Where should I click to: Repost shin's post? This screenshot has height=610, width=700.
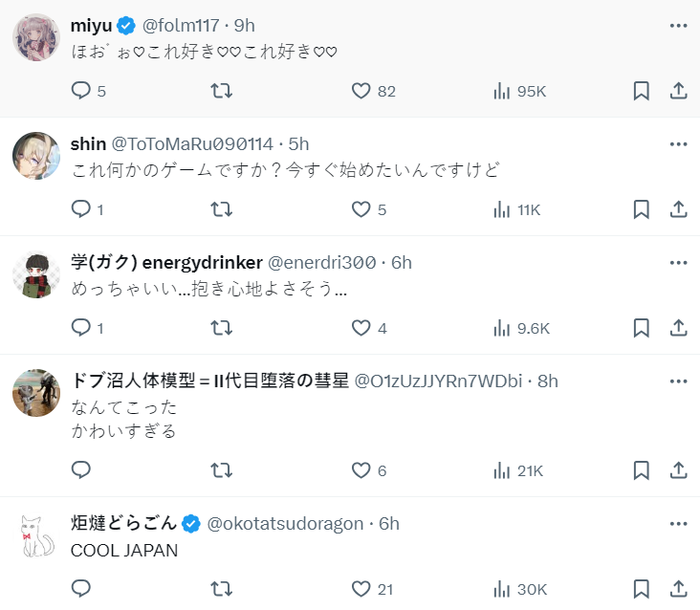[x=221, y=209]
